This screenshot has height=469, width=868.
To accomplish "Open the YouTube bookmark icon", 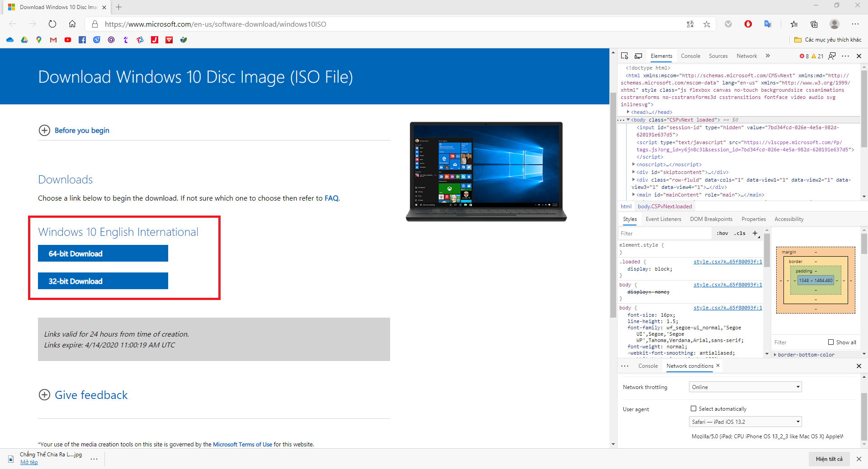I will coord(68,40).
